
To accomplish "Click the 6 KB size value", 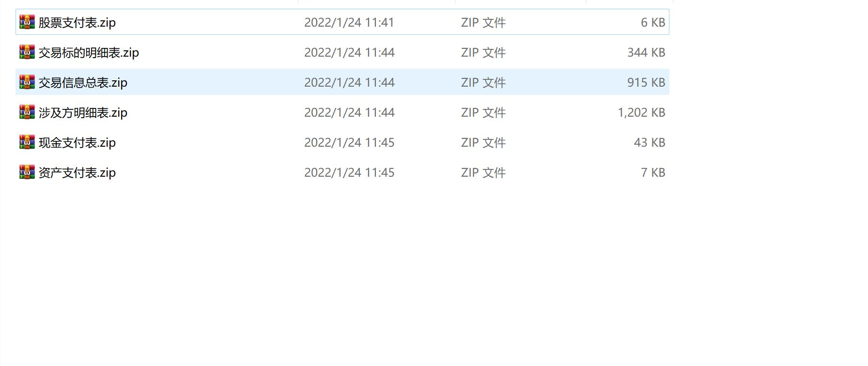I will (653, 22).
